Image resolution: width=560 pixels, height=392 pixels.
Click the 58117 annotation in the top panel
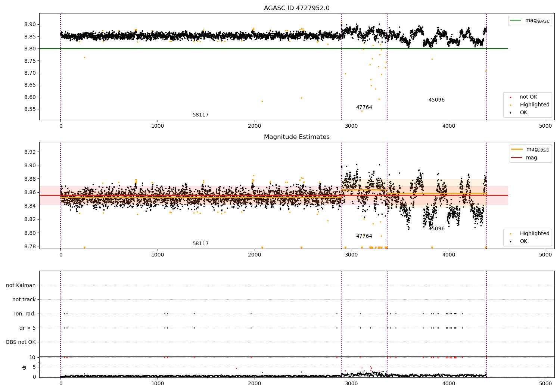tap(200, 115)
